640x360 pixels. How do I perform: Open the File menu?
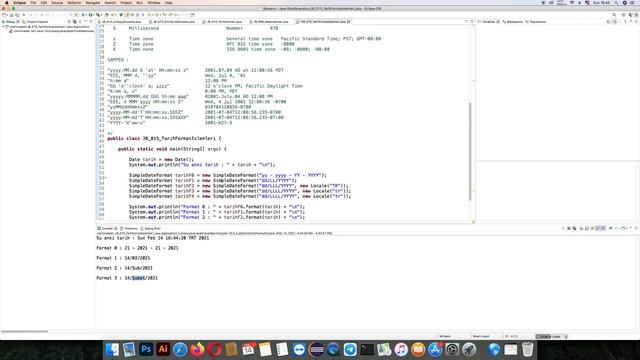click(x=33, y=2)
